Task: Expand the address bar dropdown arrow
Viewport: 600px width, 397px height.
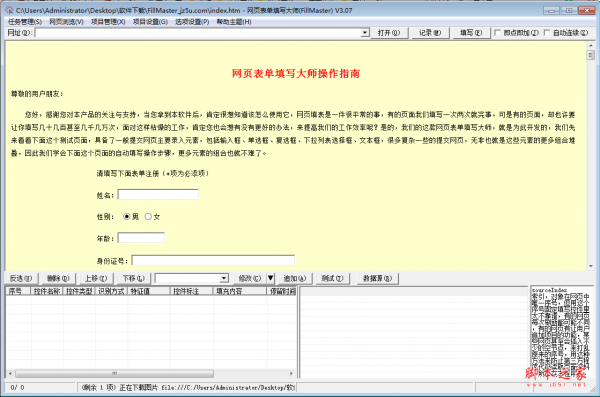Action: [x=365, y=33]
